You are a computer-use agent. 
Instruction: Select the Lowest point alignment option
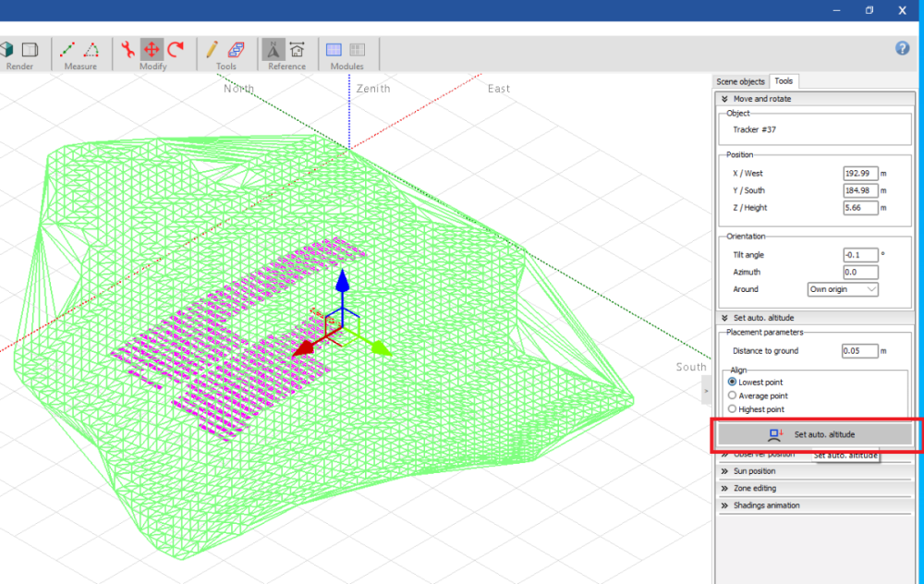tap(733, 382)
